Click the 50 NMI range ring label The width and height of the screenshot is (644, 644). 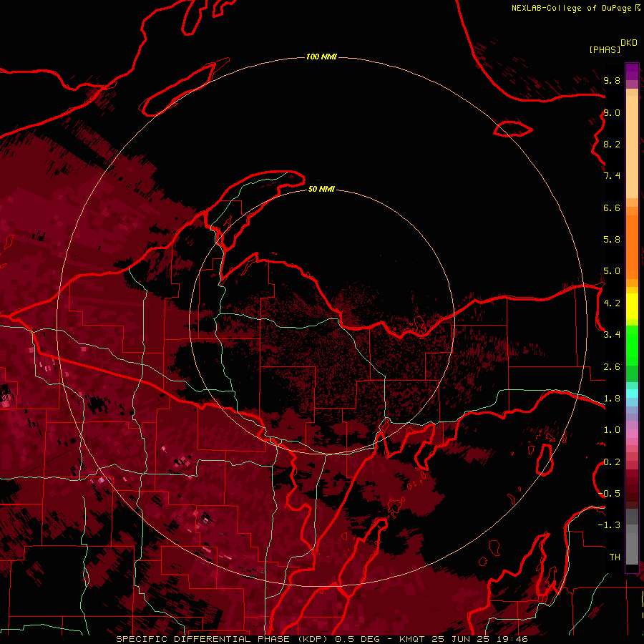[x=321, y=189]
